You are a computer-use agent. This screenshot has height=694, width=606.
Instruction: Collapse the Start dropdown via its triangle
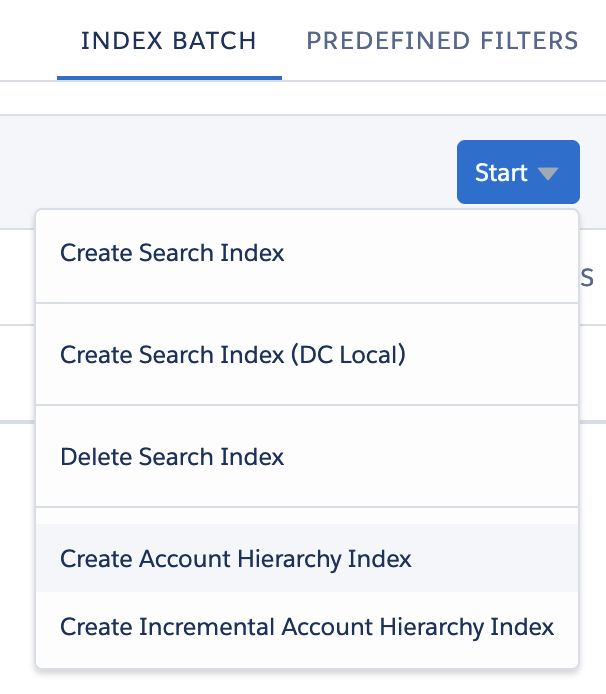[548, 173]
